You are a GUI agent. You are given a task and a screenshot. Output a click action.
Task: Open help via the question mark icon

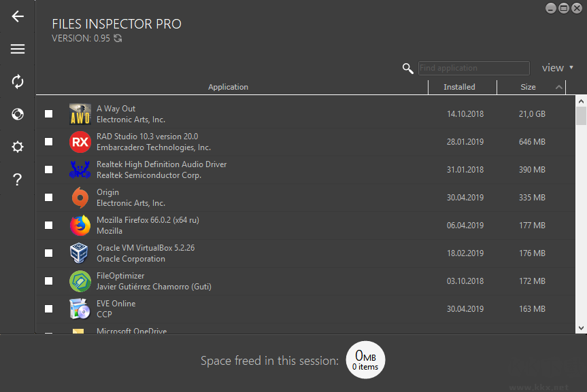point(17,179)
